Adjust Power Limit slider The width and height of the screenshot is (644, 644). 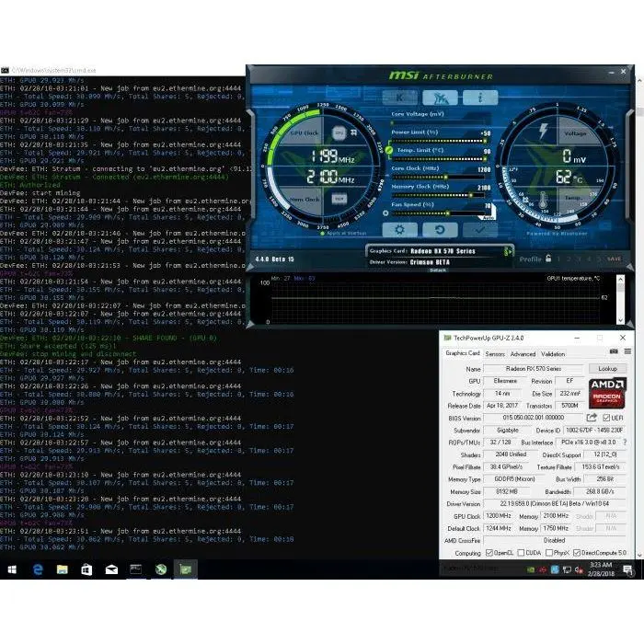tap(438, 141)
